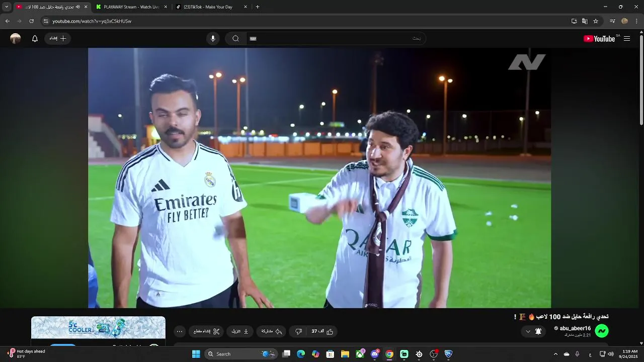Start voice search with the microphone

point(213,39)
